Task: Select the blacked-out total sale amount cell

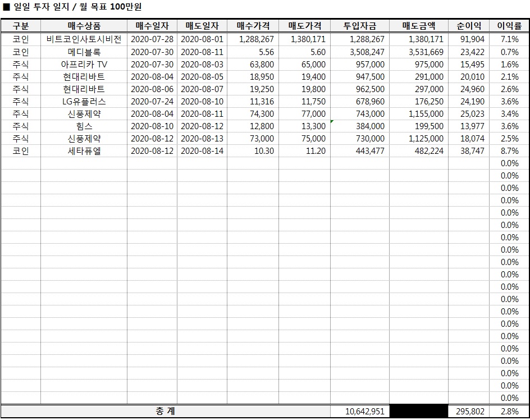Action: pos(419,411)
